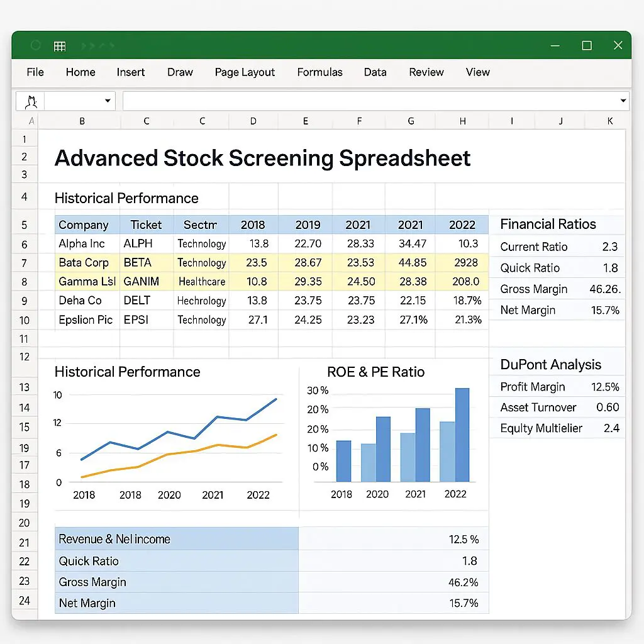Open the name box dropdown arrow
Screen dimensions: 644x644
(108, 101)
